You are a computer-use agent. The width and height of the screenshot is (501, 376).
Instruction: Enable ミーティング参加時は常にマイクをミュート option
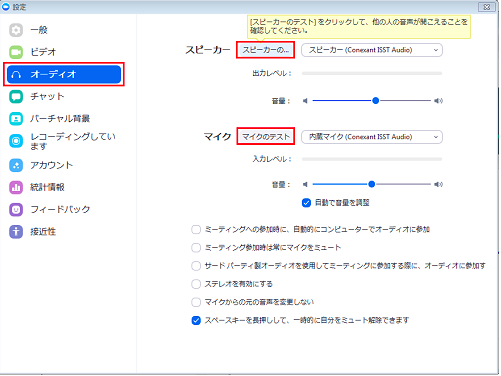pos(196,248)
